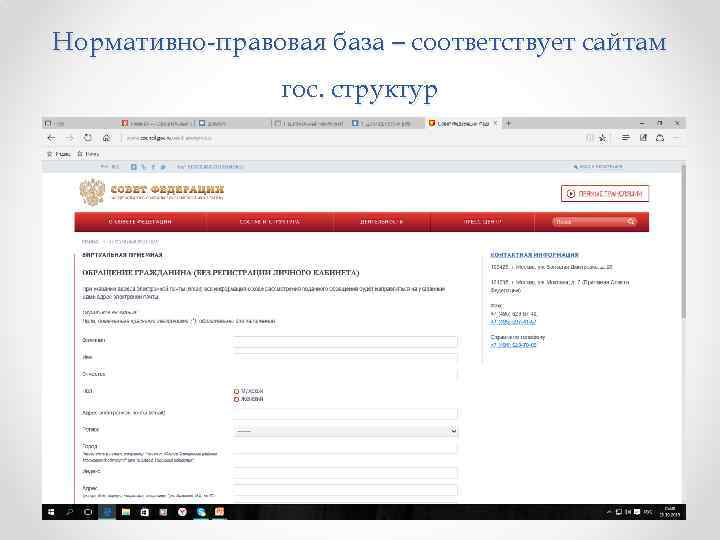The height and width of the screenshot is (540, 720).
Task: Click the email address input field
Action: pyautogui.click(x=345, y=413)
